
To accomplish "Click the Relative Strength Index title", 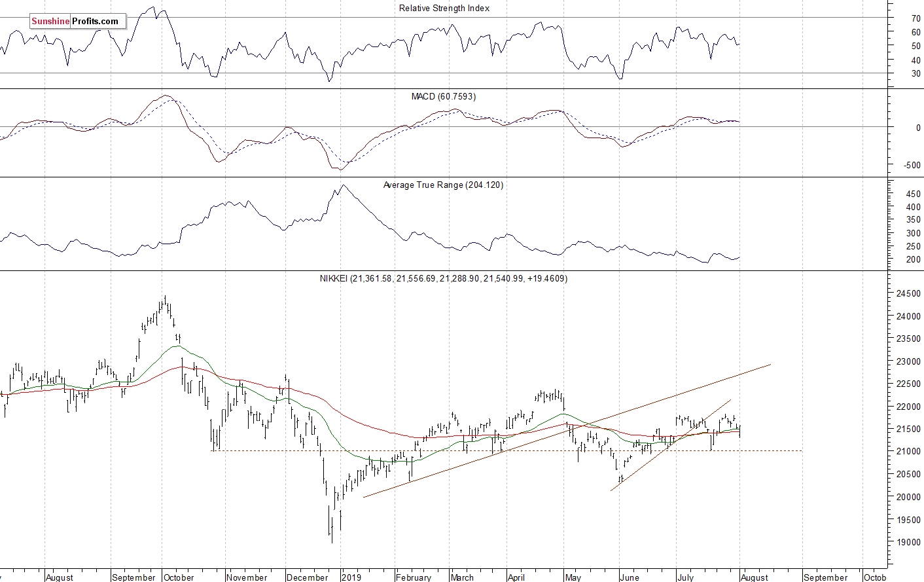I will click(444, 8).
